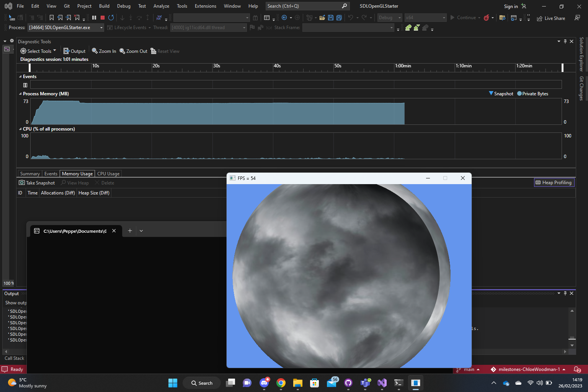Restart the debugging session icon
This screenshot has height=392, width=588.
(x=111, y=18)
